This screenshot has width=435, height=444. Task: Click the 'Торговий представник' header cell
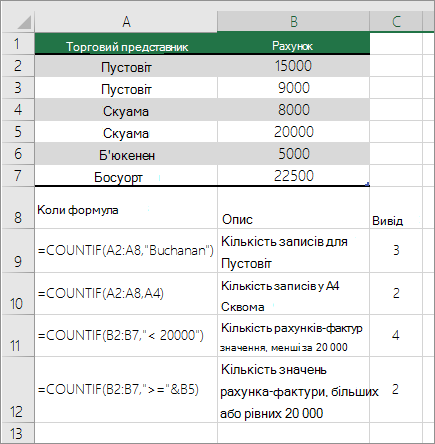[126, 44]
